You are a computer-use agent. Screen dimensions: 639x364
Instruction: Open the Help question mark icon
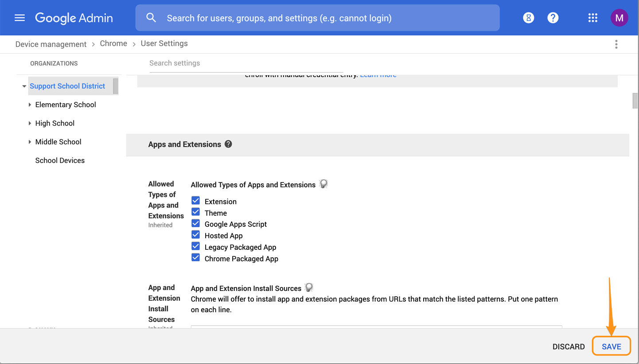click(553, 18)
